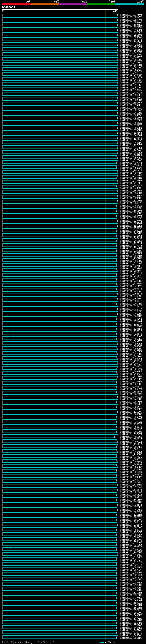Click UniRef100_B3E7W9 label
The height and width of the screenshot is (644, 146).
pos(131,502)
